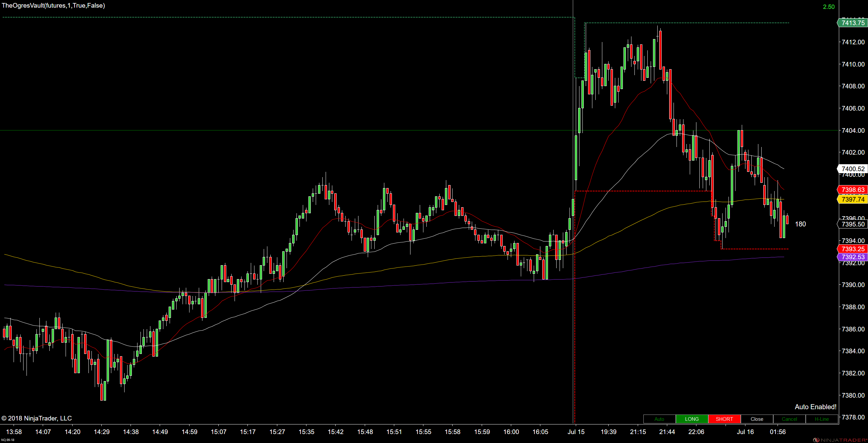Select the yellow 7397.74 price marker
Image resolution: width=868 pixels, height=443 pixels.
pyautogui.click(x=852, y=199)
